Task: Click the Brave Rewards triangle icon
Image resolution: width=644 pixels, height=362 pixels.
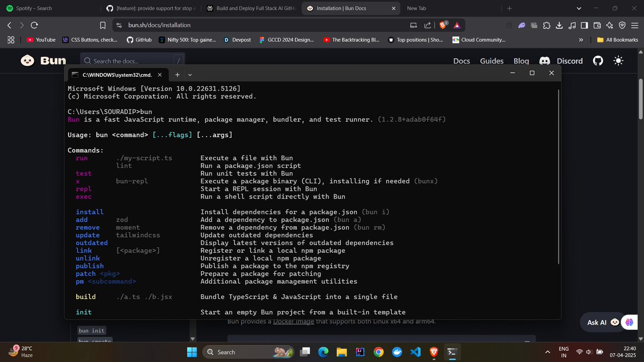Action: pos(457,25)
